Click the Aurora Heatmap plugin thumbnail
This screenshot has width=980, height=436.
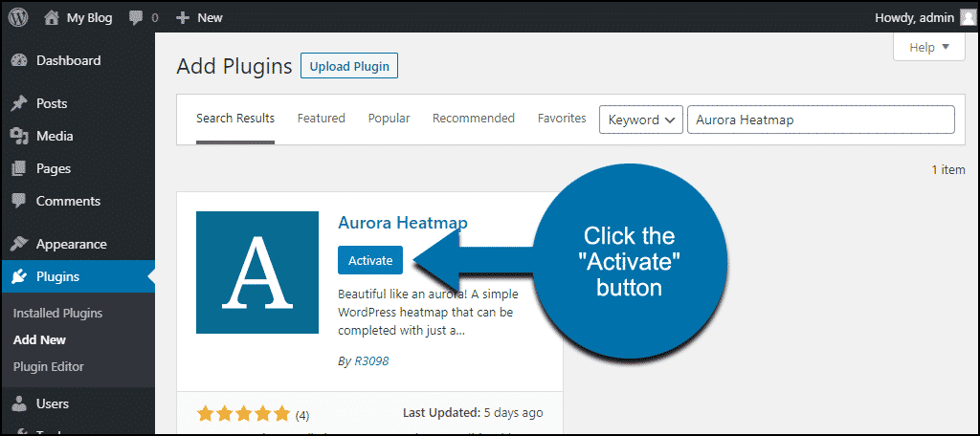[256, 272]
